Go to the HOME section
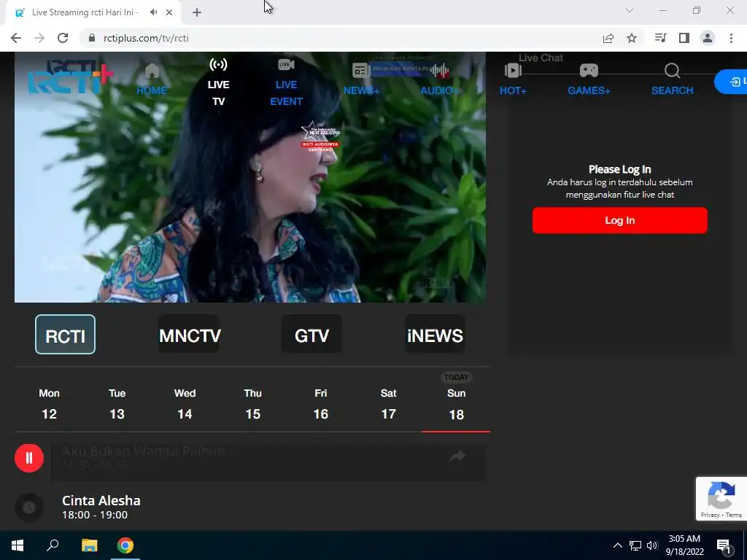 (x=152, y=79)
